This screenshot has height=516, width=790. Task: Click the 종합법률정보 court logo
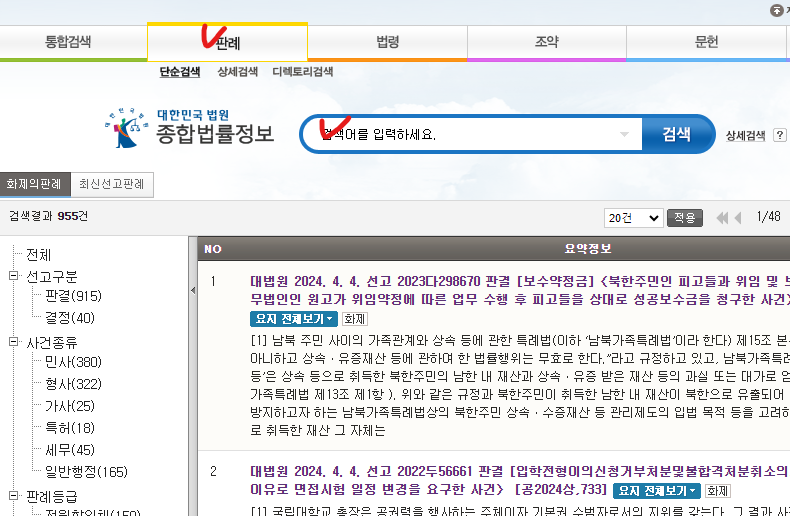pos(189,126)
